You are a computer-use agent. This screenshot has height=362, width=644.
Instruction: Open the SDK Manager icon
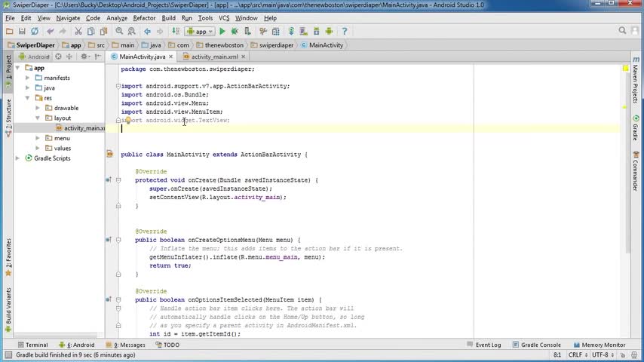pos(316,31)
